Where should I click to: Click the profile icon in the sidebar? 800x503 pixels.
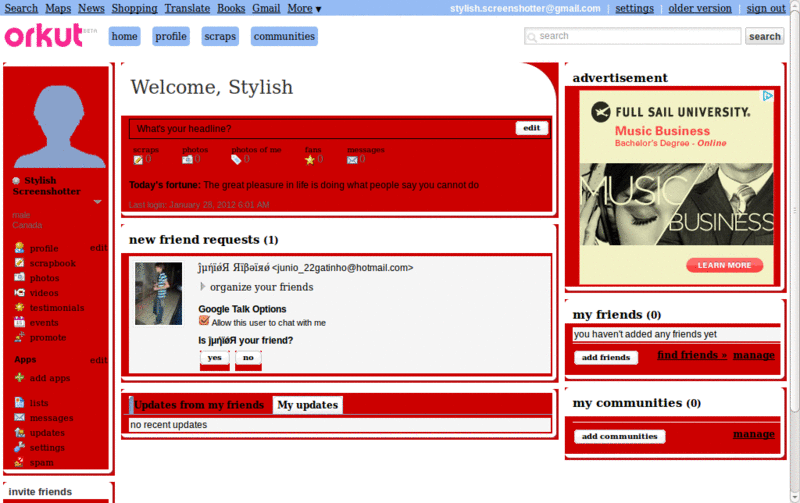[19, 248]
